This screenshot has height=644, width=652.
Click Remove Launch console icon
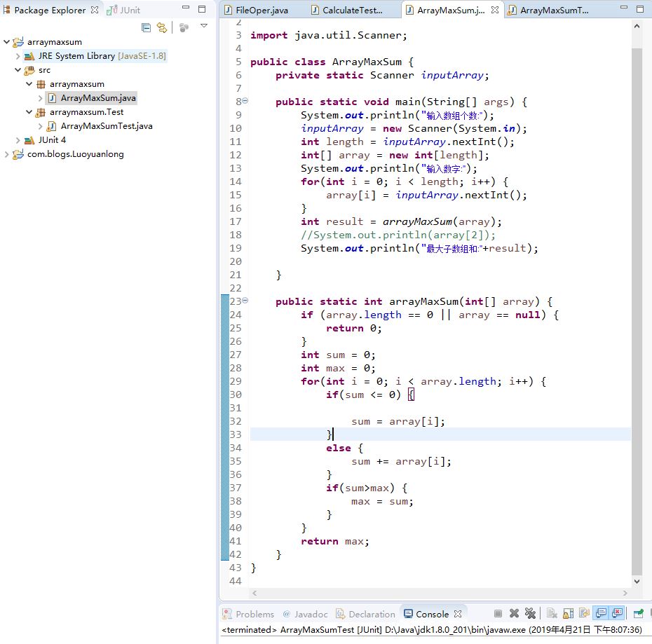(514, 614)
